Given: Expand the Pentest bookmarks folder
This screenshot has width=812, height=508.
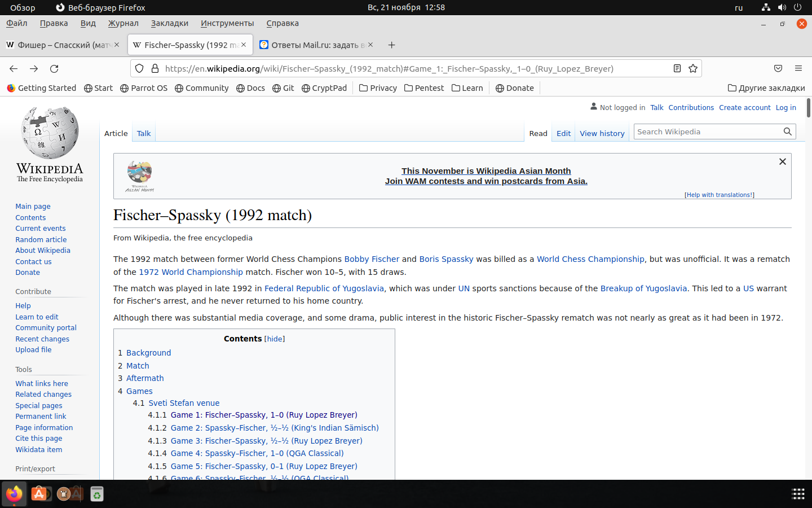Looking at the screenshot, I should click(424, 88).
